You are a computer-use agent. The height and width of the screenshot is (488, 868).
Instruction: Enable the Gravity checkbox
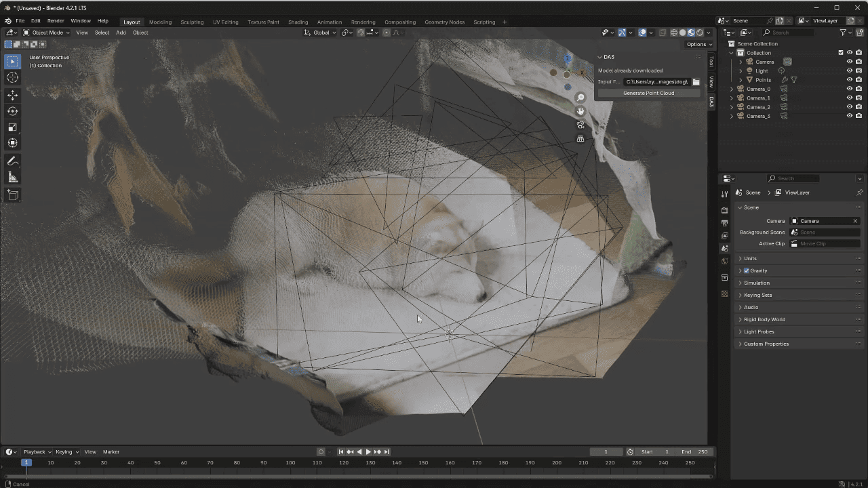pos(746,270)
